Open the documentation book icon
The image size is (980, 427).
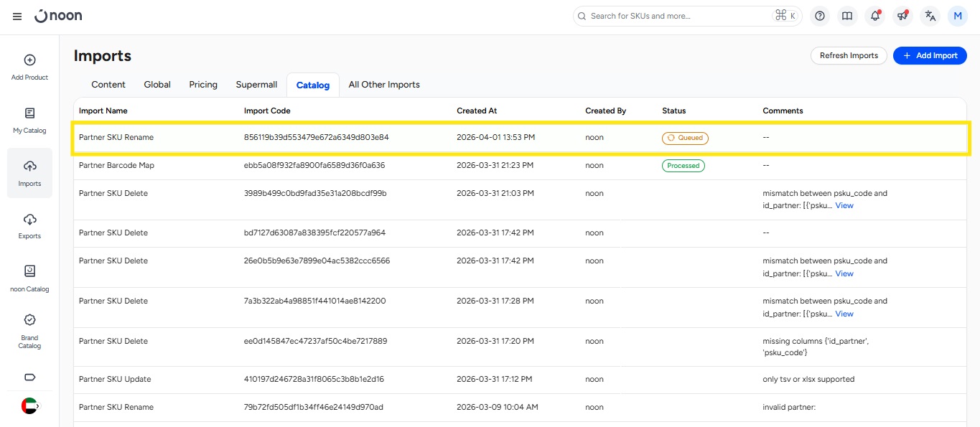[x=847, y=16]
